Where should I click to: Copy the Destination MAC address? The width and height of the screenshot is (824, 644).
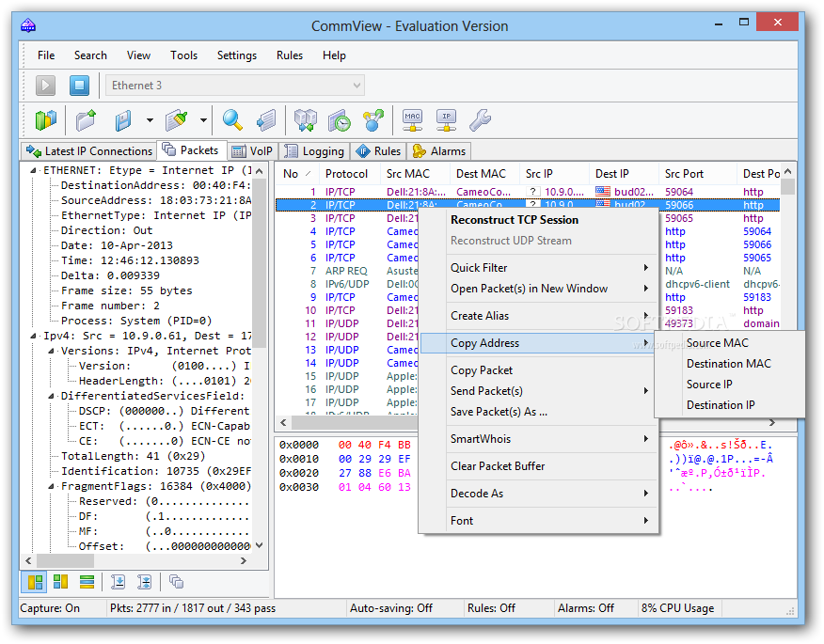(x=729, y=364)
